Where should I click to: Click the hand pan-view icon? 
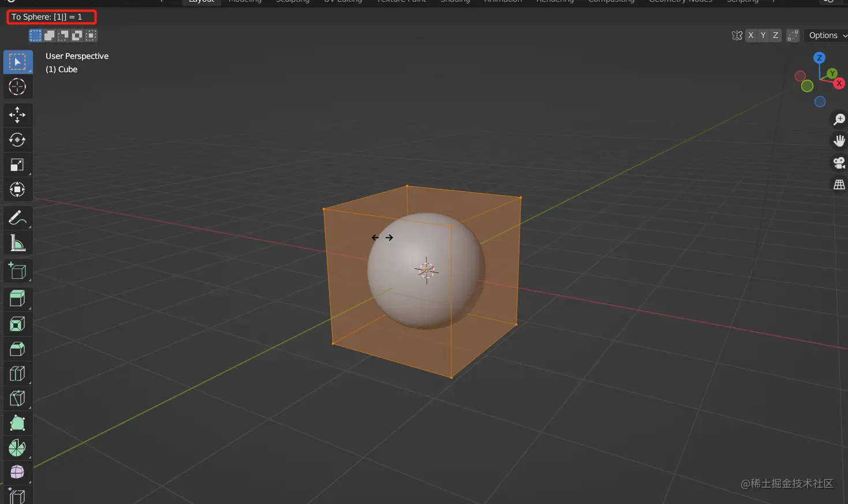[x=839, y=141]
